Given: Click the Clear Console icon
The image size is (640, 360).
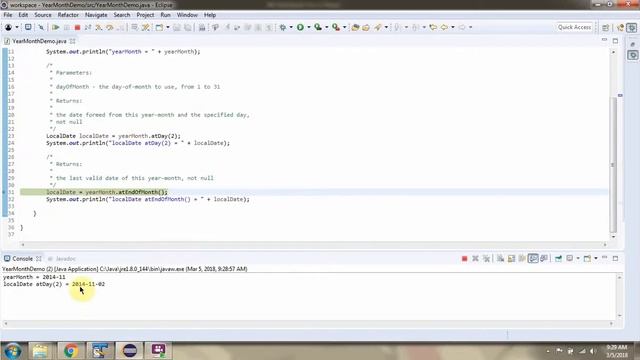Looking at the screenshot, I should (500, 258).
